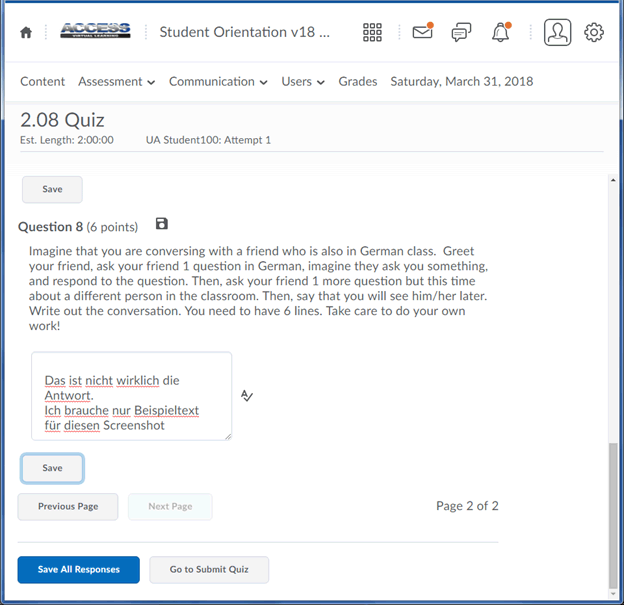Open the user profile avatar menu
Screen dimensions: 624x605
click(x=557, y=33)
